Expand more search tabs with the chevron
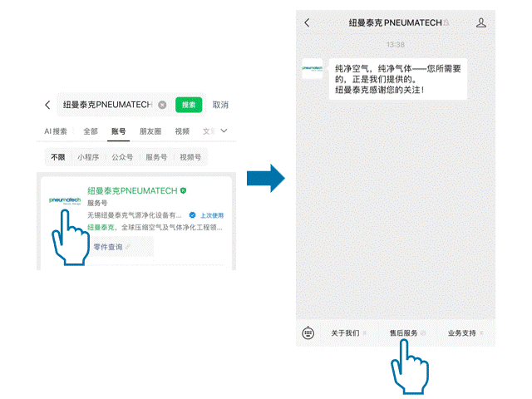532x399 pixels. coord(224,131)
